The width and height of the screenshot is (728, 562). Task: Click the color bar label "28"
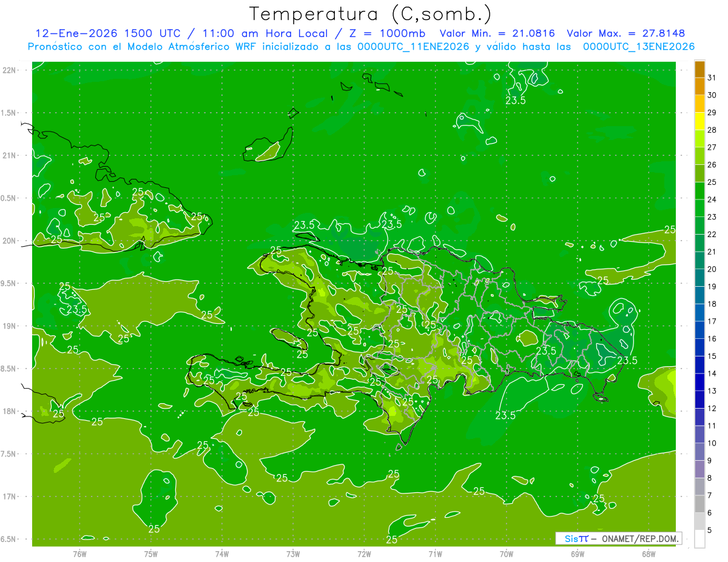pyautogui.click(x=712, y=130)
